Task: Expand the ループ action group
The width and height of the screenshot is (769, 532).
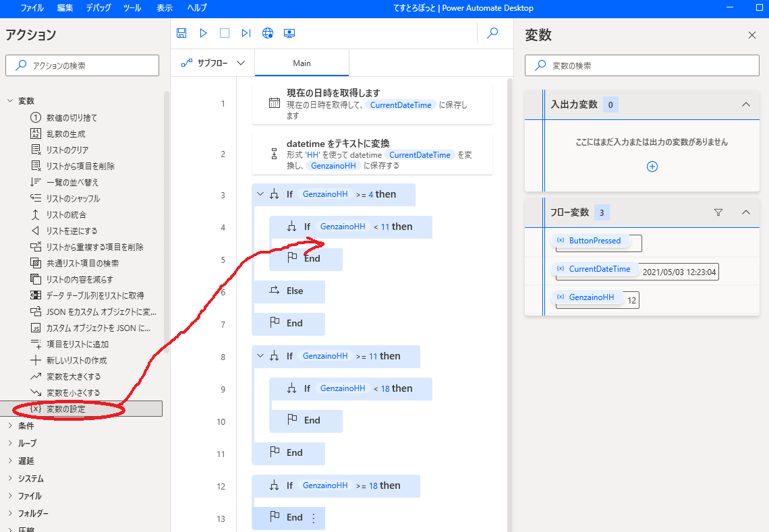Action: [x=10, y=444]
